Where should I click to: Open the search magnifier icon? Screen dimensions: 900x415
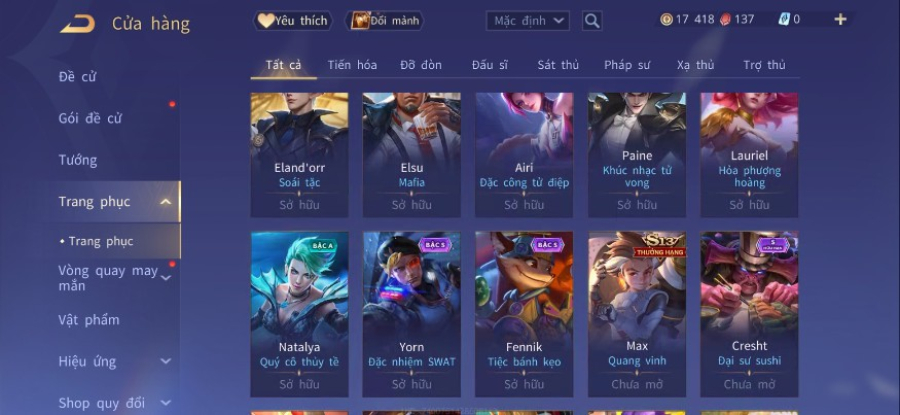(x=592, y=21)
